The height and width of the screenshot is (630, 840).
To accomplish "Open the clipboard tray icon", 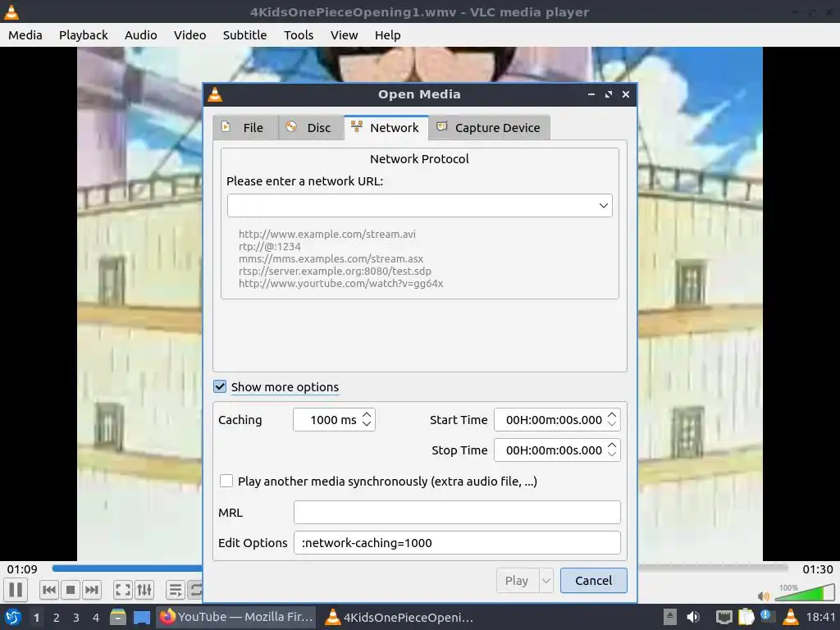I will (746, 617).
